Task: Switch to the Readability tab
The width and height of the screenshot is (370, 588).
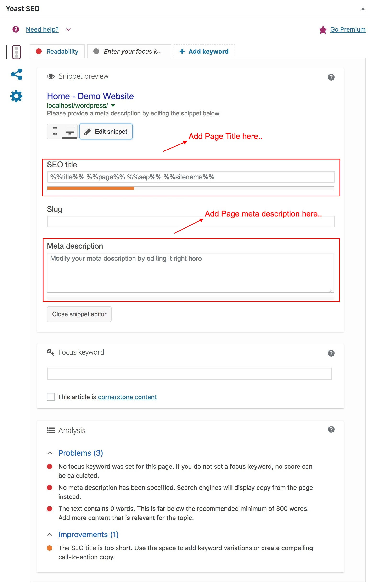Action: tap(58, 51)
